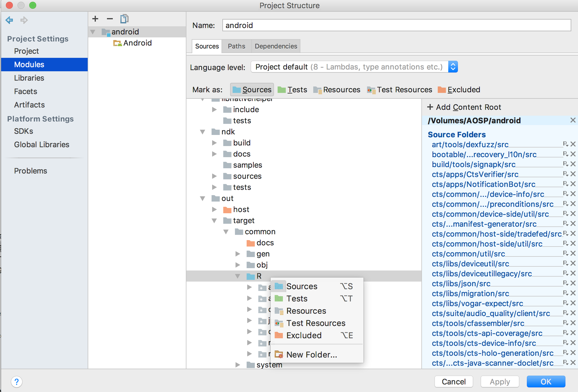Image resolution: width=578 pixels, height=392 pixels.
Task: Expand the host folder
Action: click(214, 209)
